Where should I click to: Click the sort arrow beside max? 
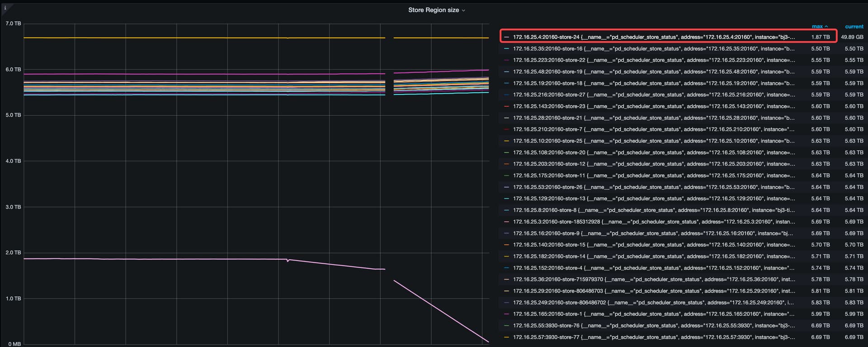[826, 27]
